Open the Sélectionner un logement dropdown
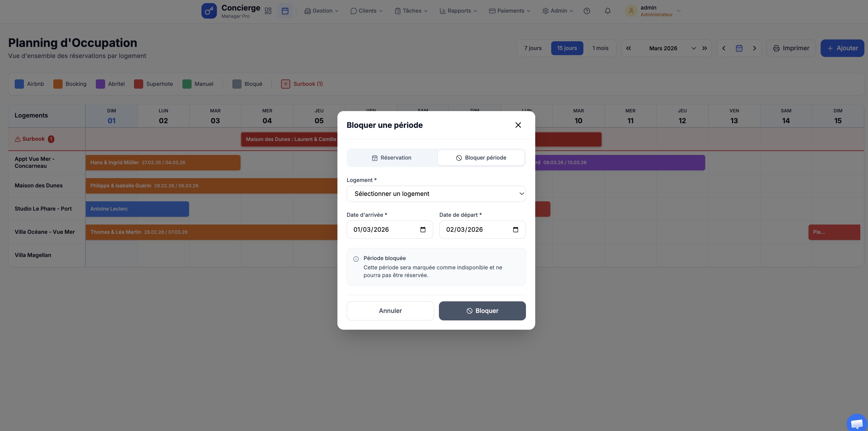Viewport: 868px width, 431px height. (436, 194)
